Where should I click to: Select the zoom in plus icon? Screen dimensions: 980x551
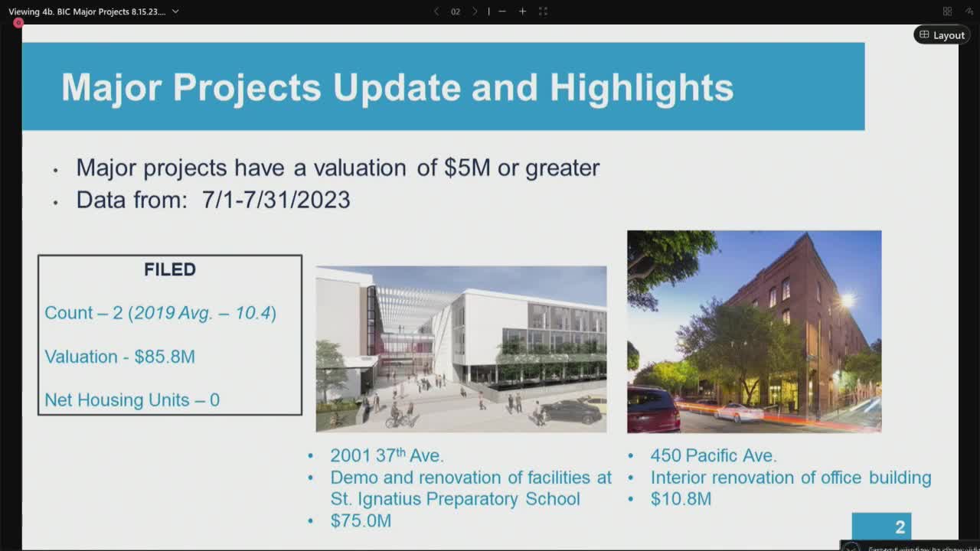(522, 11)
